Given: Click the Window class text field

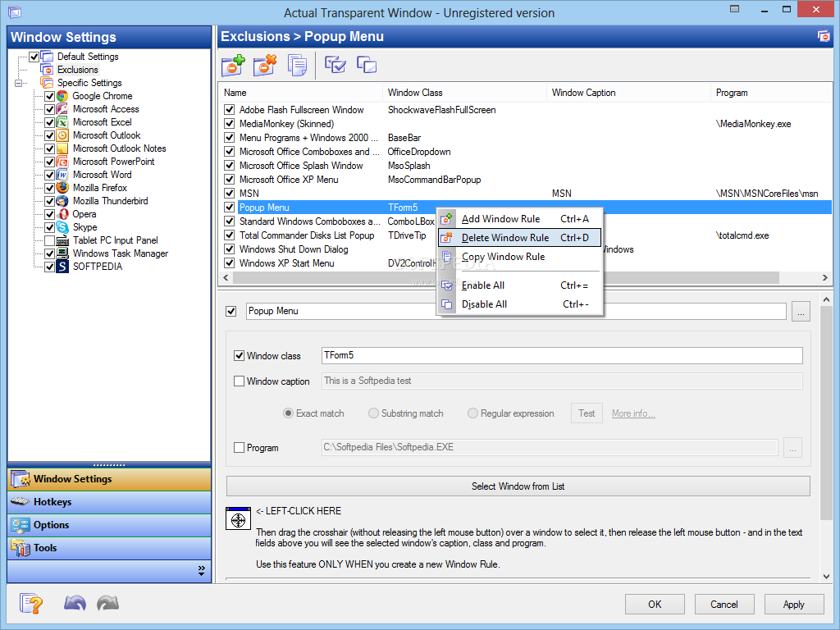Looking at the screenshot, I should [562, 355].
